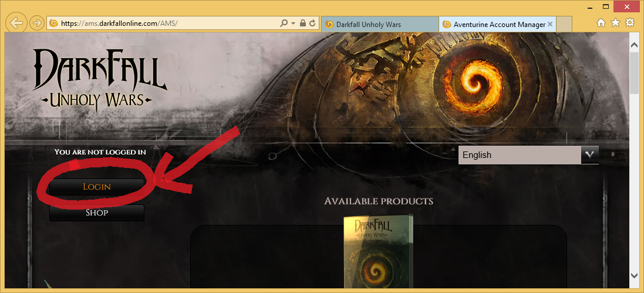Click the Home icon in browser toolbar

[601, 23]
